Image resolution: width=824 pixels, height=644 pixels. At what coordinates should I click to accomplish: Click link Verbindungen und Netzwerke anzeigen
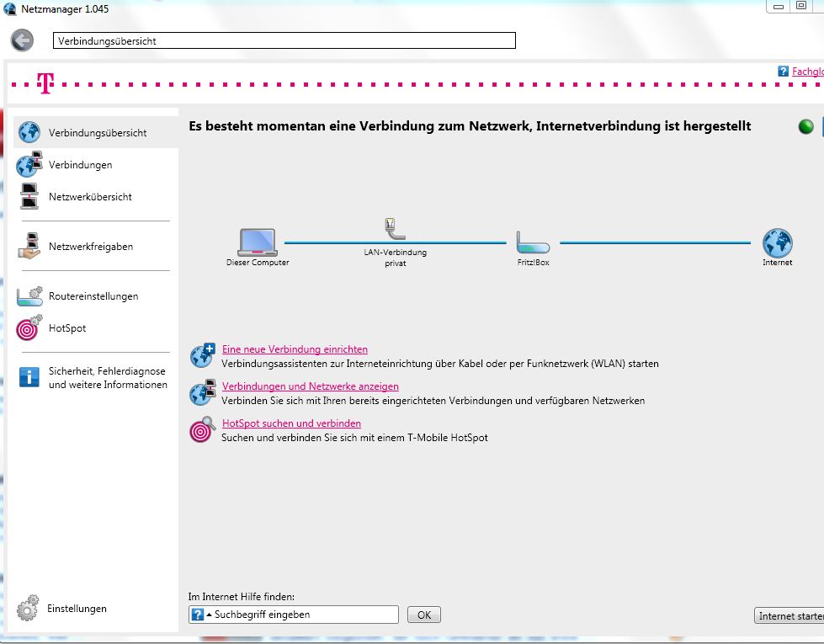[x=310, y=386]
